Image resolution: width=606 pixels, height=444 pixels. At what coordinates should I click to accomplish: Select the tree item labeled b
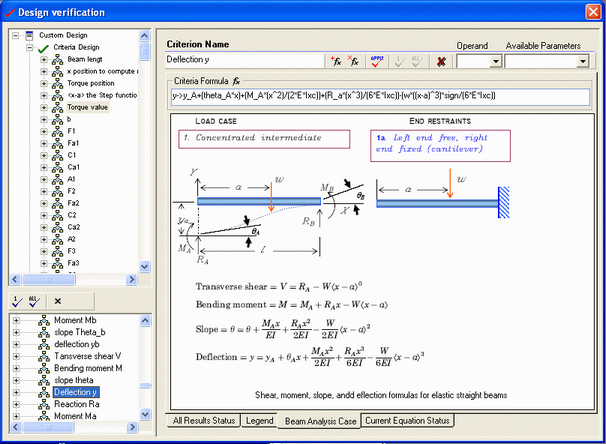pyautogui.click(x=69, y=119)
